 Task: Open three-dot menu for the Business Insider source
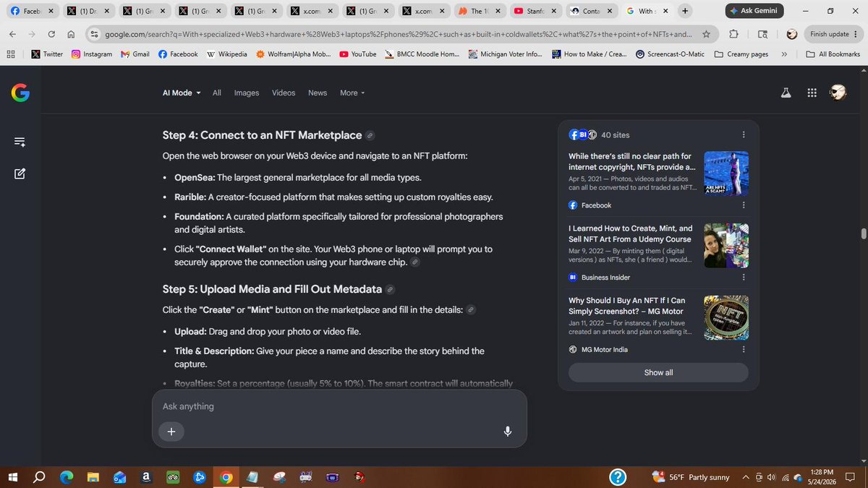(744, 277)
